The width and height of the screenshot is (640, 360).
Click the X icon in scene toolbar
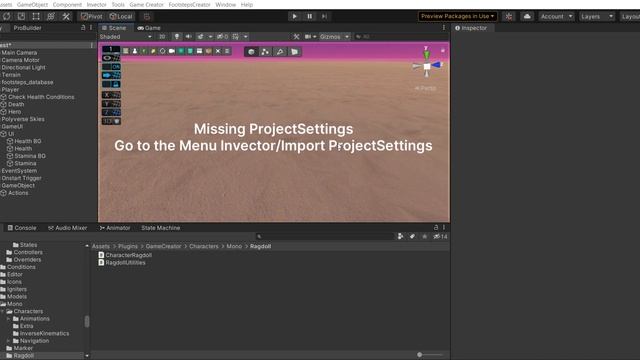(218, 51)
